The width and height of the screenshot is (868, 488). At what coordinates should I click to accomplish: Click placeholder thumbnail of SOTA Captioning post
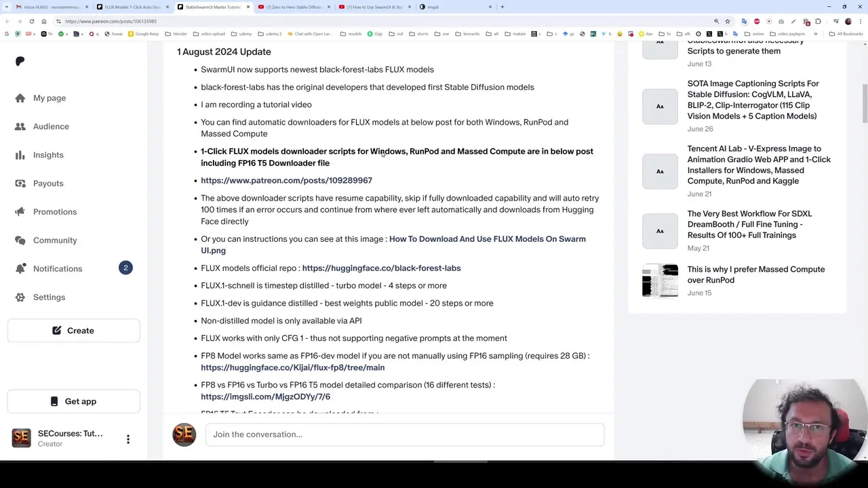pos(660,106)
